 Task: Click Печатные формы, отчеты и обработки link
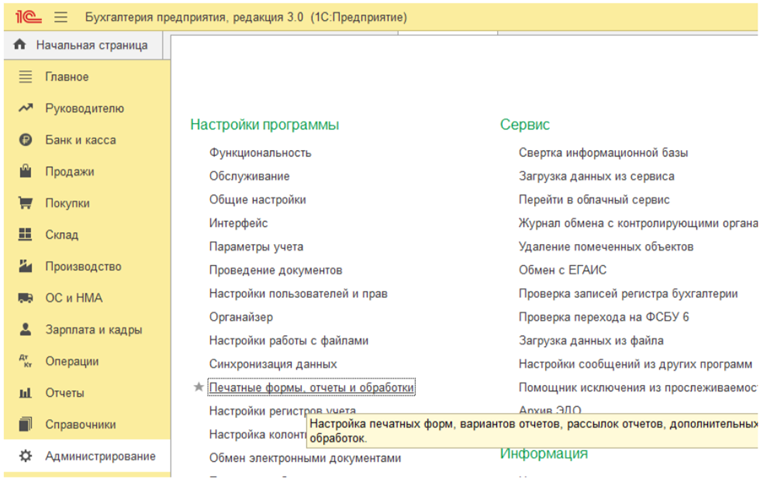[x=311, y=387]
